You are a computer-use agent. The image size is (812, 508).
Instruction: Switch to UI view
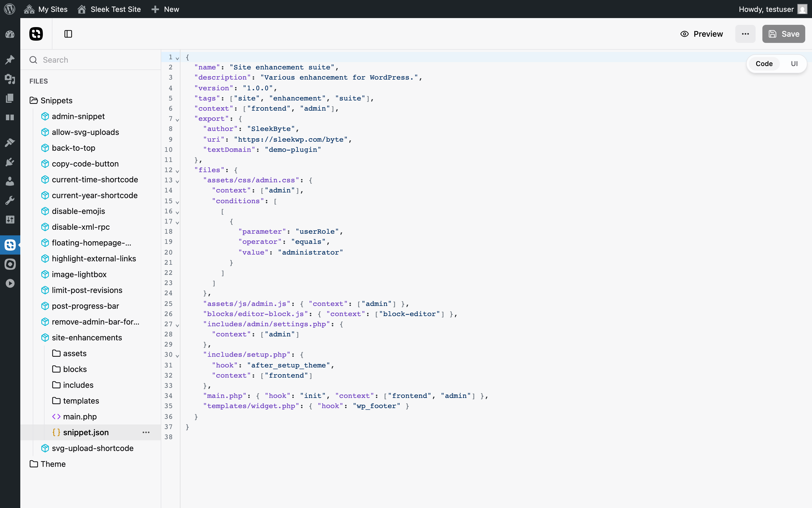[x=794, y=63]
